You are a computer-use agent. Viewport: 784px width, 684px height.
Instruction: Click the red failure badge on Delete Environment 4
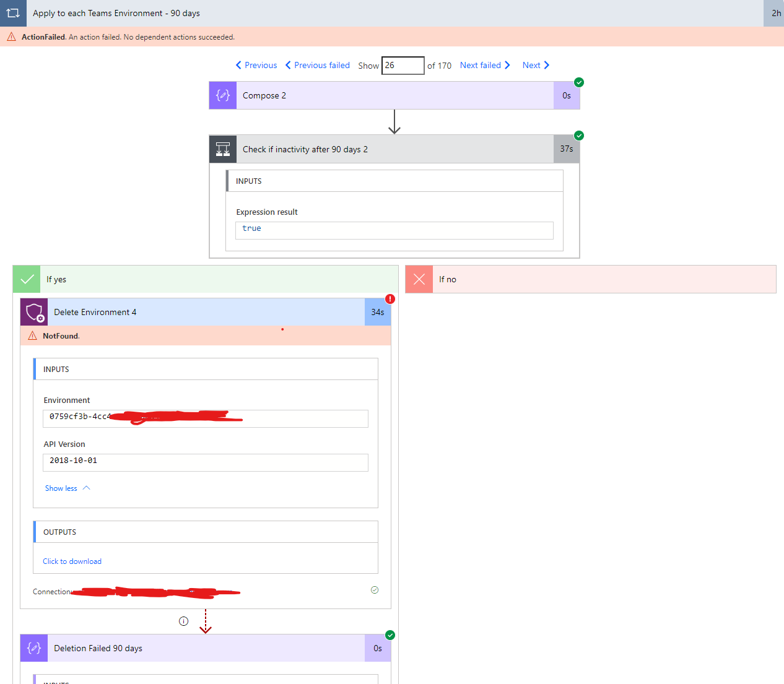(390, 298)
